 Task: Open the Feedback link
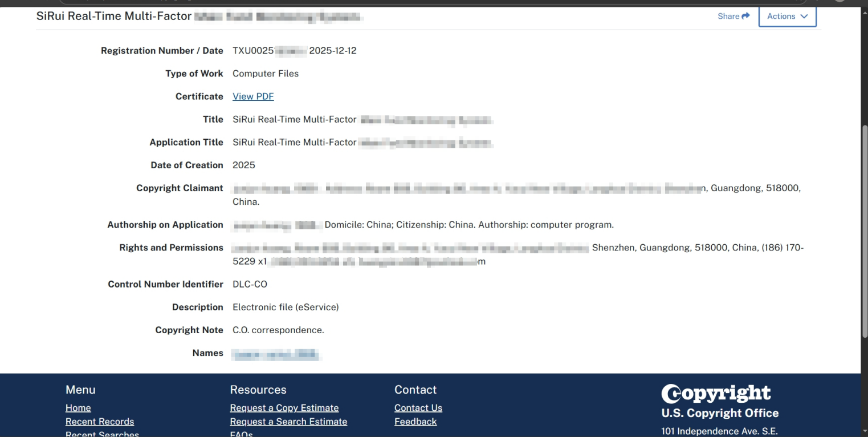[415, 422]
